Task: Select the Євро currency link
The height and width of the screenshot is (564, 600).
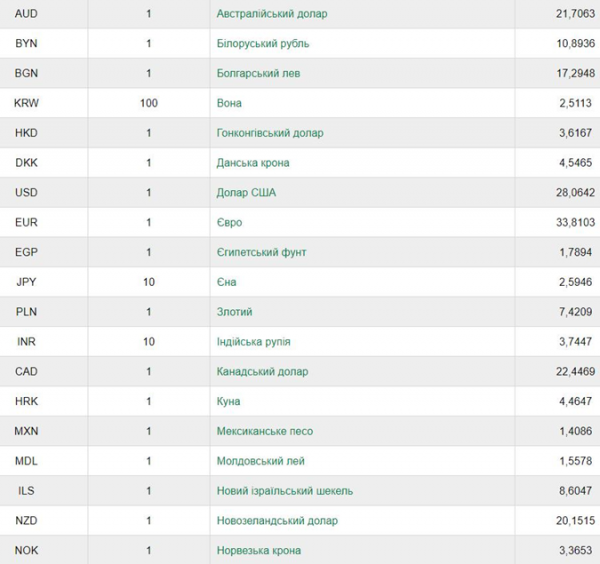Action: 229,222
